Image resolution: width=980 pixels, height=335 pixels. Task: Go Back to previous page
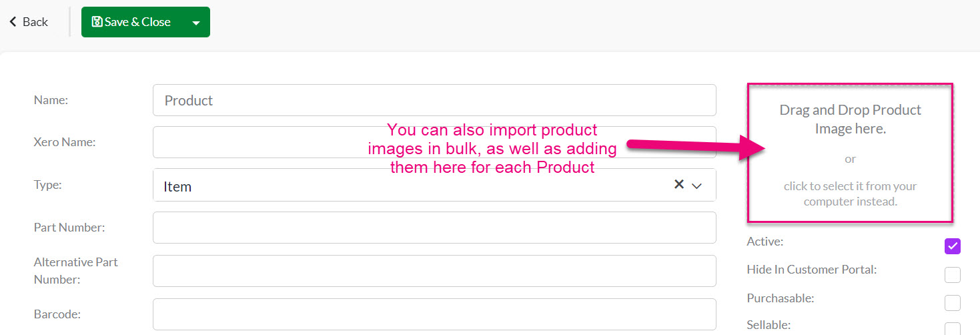tap(29, 22)
